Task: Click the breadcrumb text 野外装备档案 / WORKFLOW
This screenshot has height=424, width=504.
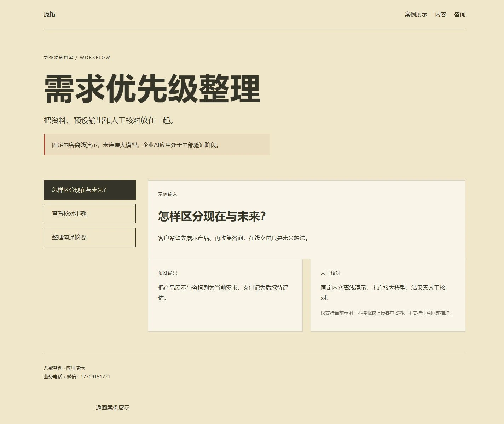Action: click(77, 57)
